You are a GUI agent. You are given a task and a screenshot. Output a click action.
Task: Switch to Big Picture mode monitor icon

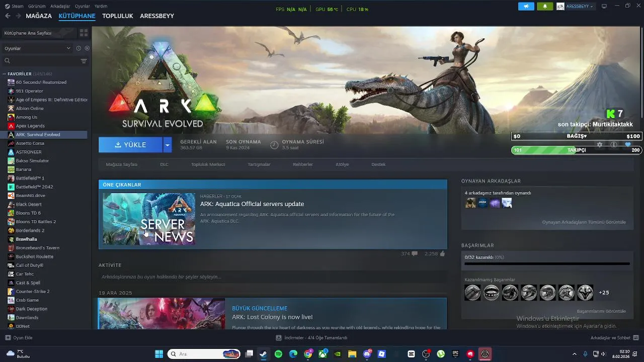[604, 7]
